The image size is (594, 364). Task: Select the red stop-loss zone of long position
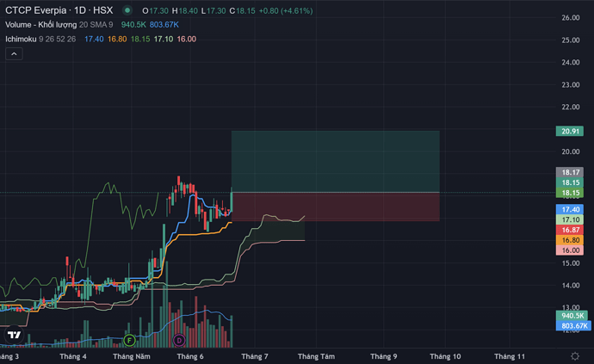[x=335, y=207]
